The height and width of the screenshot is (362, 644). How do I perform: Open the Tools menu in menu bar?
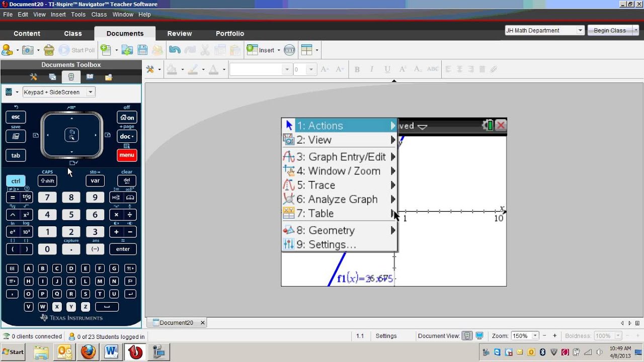tap(78, 15)
